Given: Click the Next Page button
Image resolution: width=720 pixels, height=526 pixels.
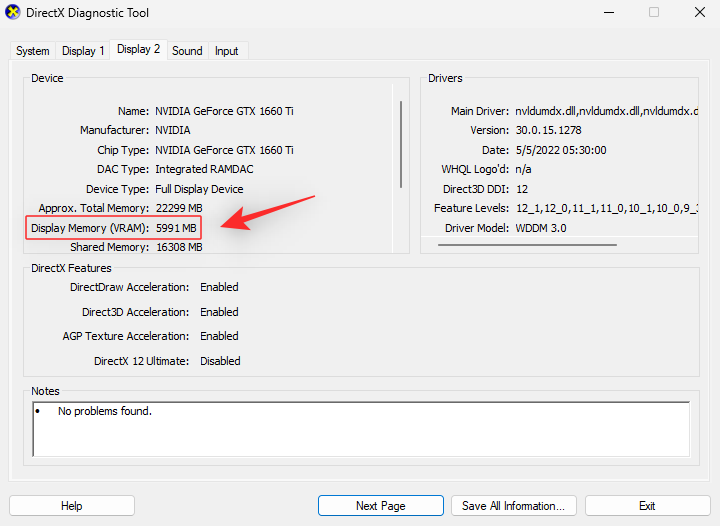Looking at the screenshot, I should (x=381, y=506).
